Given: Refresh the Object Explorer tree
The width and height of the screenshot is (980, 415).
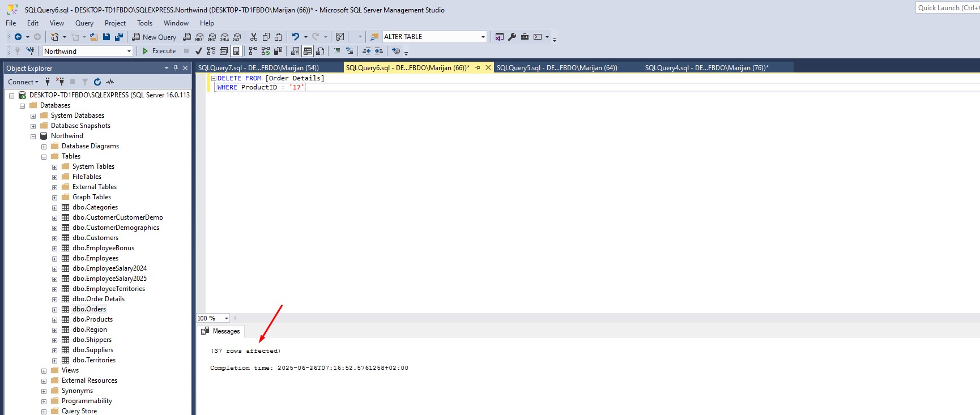Looking at the screenshot, I should (97, 82).
